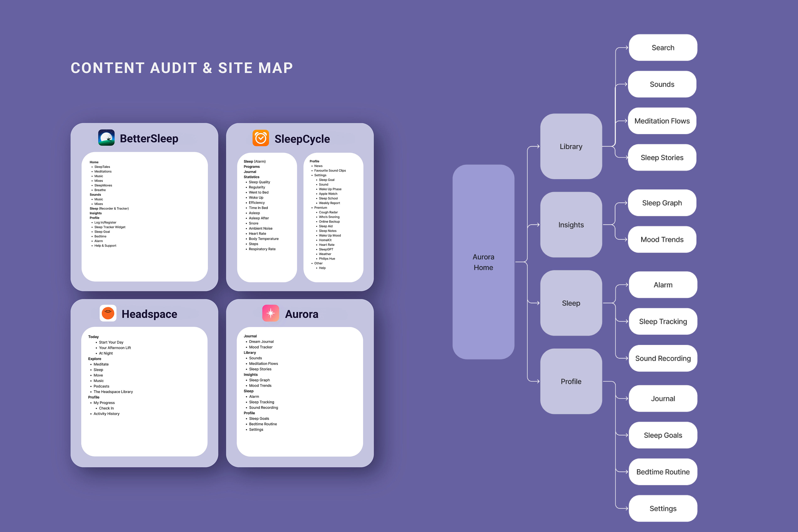
Task: Select the Mood Trends pill
Action: click(x=662, y=240)
